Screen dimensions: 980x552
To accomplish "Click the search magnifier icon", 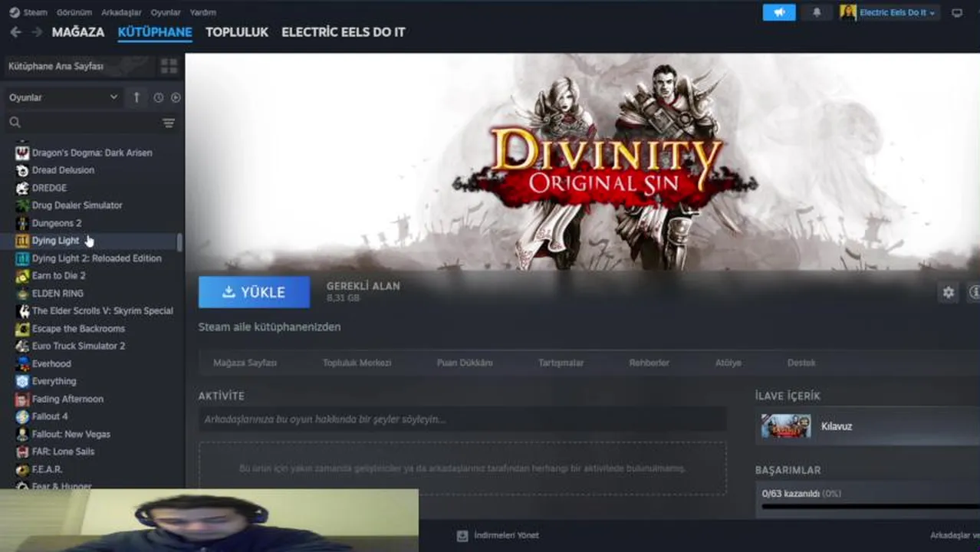I will coord(15,123).
